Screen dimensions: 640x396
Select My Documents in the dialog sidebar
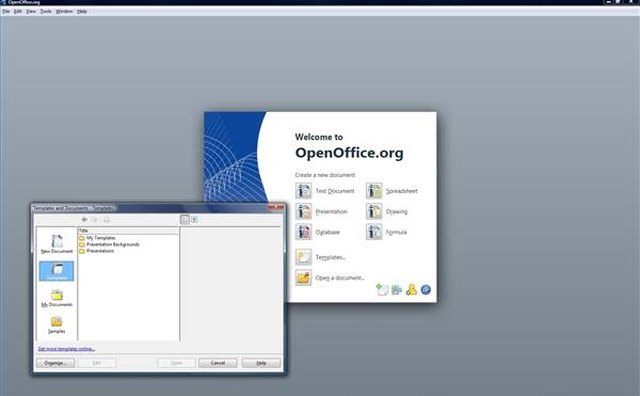57,298
